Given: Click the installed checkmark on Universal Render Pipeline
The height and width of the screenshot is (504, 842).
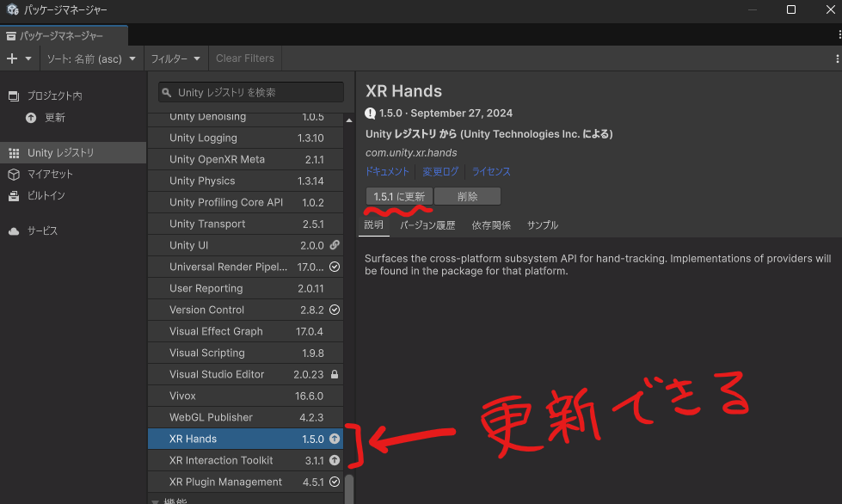Looking at the screenshot, I should pyautogui.click(x=335, y=267).
